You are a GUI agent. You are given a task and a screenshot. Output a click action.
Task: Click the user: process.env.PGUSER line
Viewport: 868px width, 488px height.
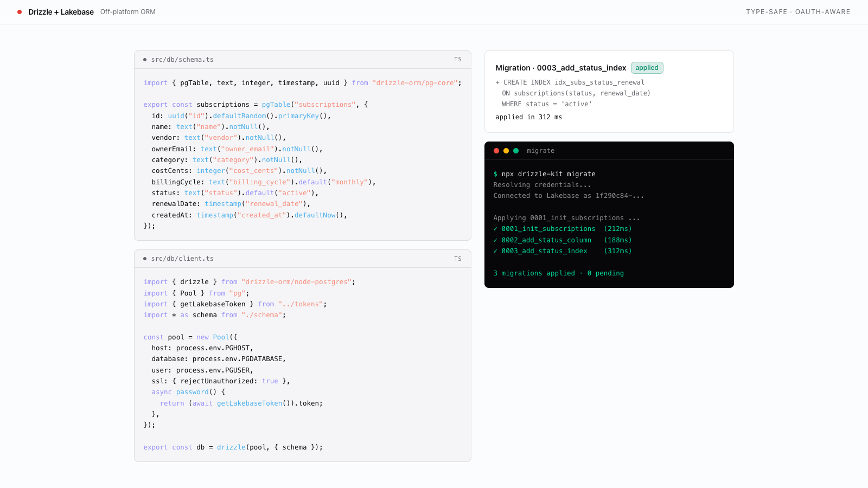click(202, 370)
